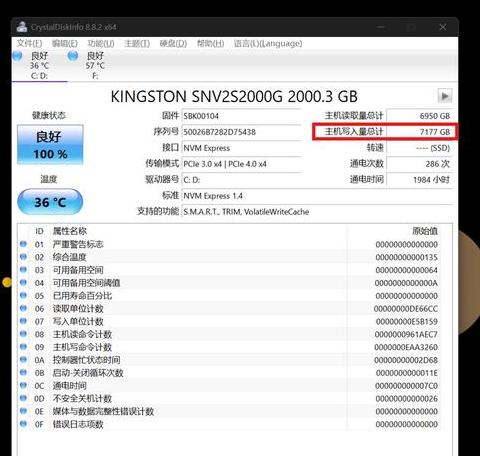The width and height of the screenshot is (480, 456).
Task: Click the status icon for row 07
Action: click(x=23, y=321)
